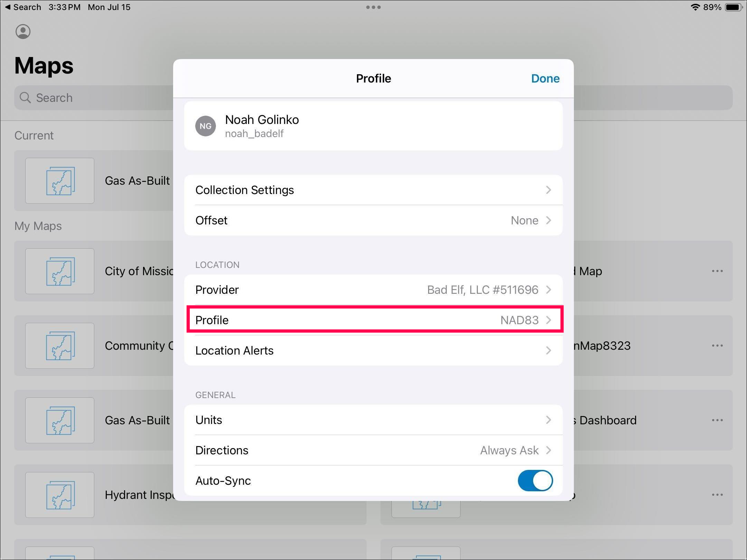
Task: Tap Done to close the Profile panel
Action: 545,78
